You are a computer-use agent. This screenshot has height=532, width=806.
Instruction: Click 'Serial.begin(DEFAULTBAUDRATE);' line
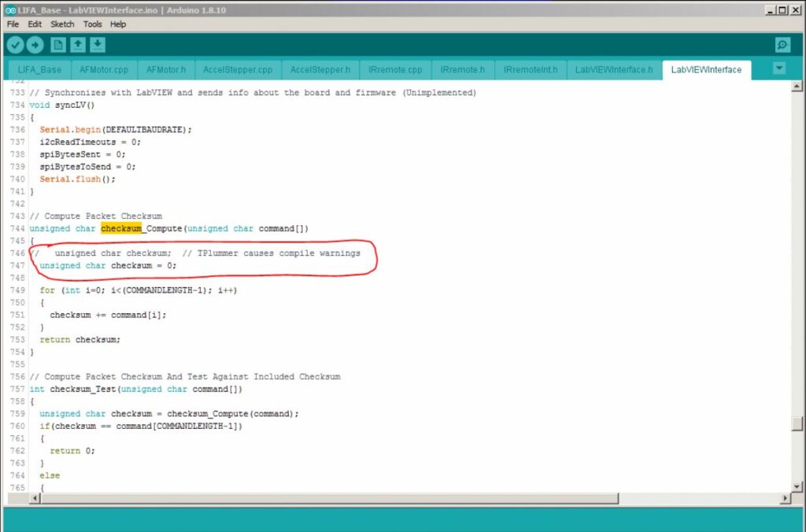(116, 130)
